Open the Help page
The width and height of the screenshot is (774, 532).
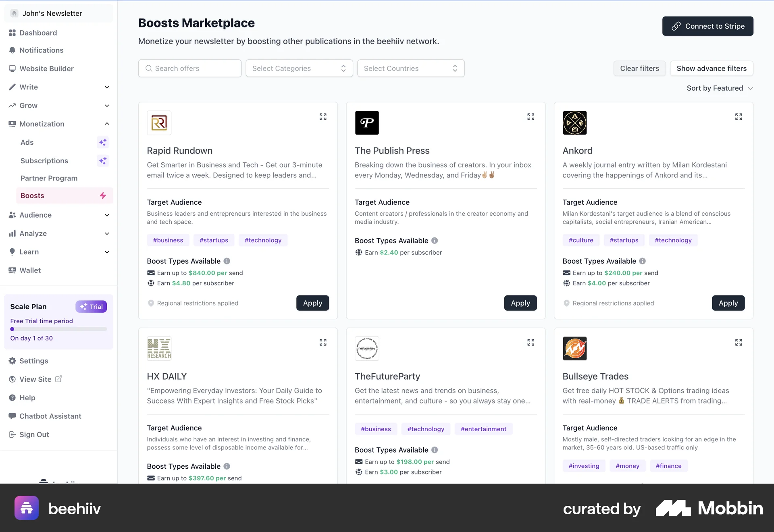(x=59, y=398)
